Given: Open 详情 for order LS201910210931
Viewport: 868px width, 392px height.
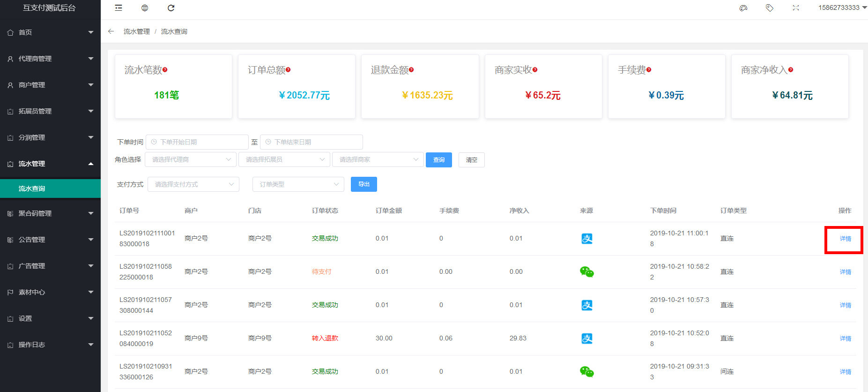Looking at the screenshot, I should point(846,372).
